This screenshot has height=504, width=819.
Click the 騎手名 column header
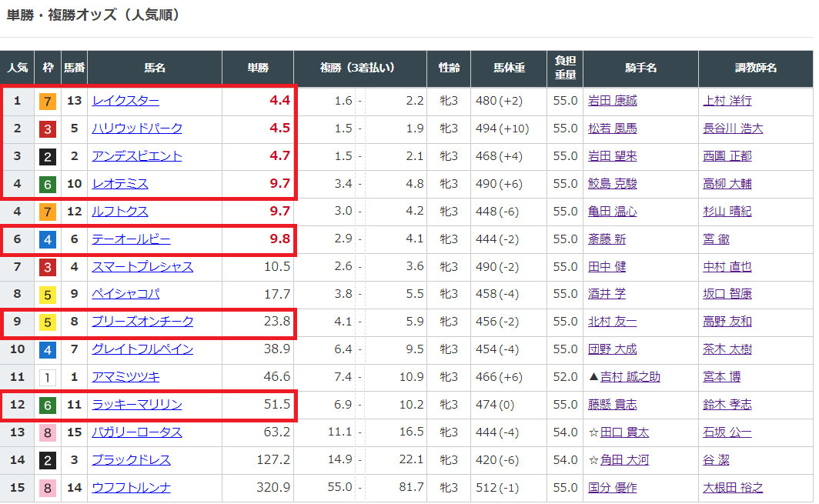click(x=640, y=68)
